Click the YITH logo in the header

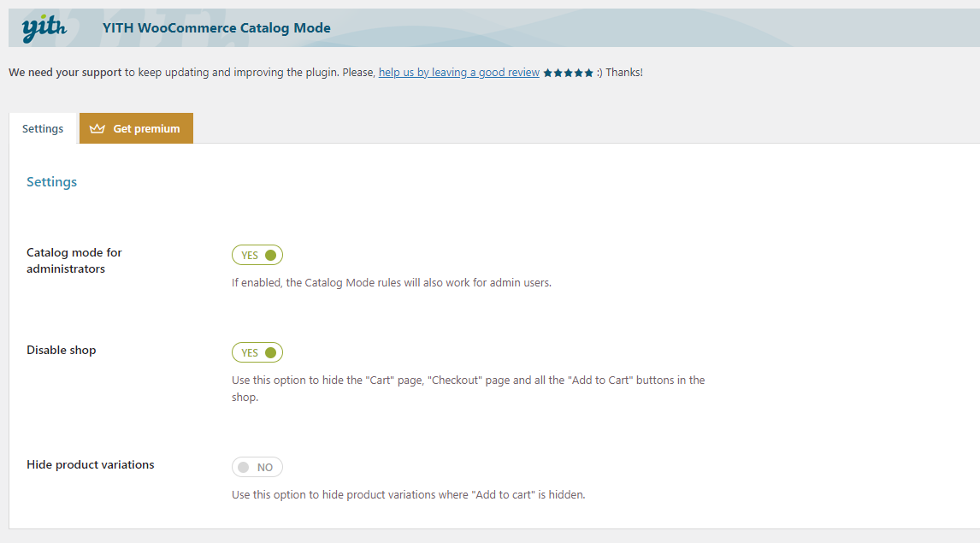click(x=44, y=29)
